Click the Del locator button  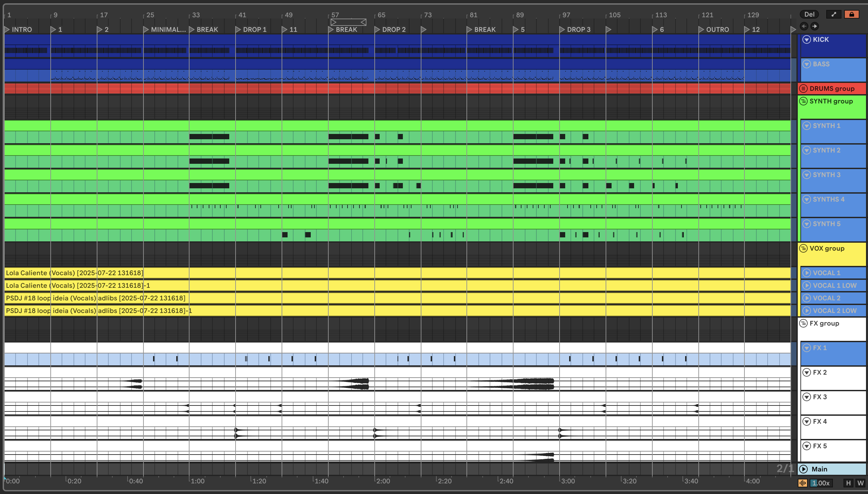tap(809, 14)
